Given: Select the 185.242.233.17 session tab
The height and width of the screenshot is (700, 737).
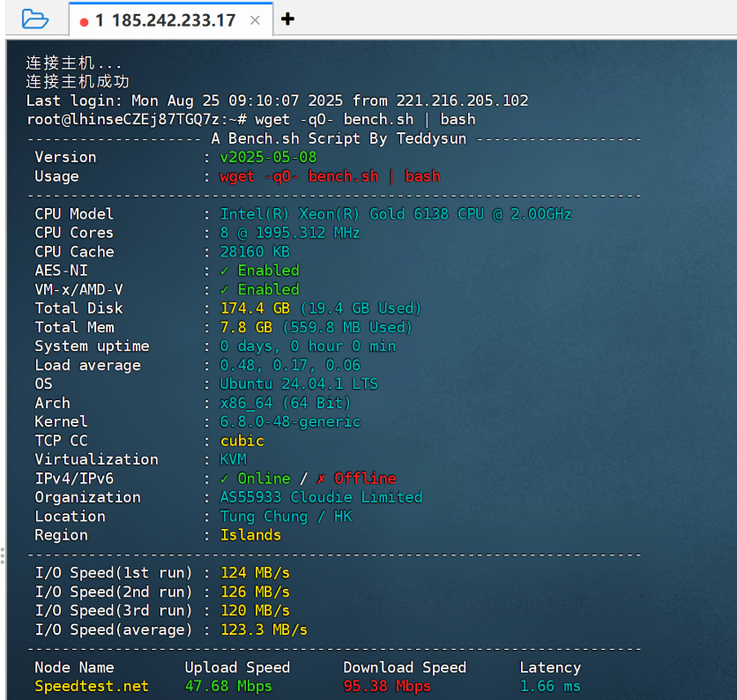Looking at the screenshot, I should click(165, 20).
